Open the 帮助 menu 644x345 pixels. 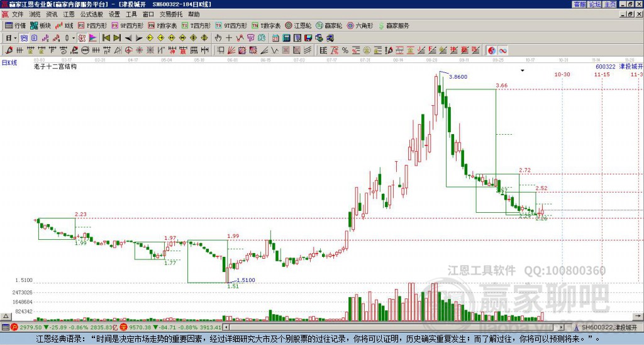[x=194, y=14]
